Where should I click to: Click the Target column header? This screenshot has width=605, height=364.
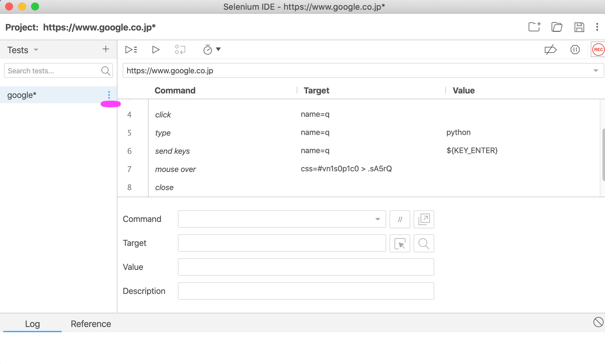tap(316, 91)
